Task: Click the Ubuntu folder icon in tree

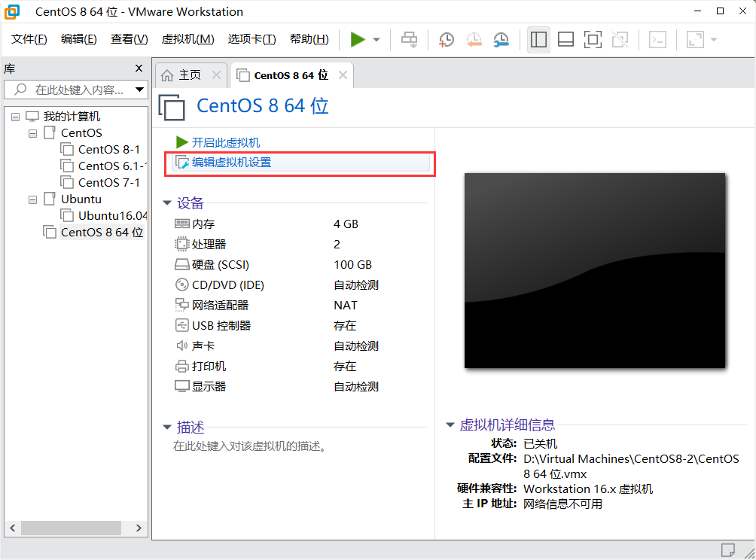Action: pyautogui.click(x=50, y=199)
